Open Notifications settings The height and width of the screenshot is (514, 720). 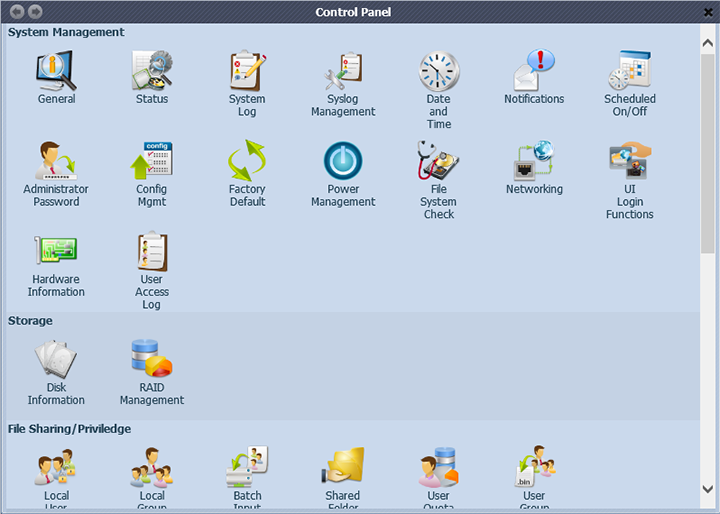[534, 71]
